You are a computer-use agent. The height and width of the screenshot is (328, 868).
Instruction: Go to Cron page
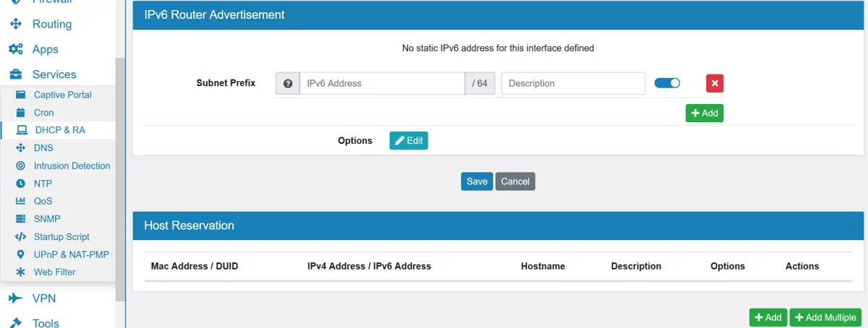[x=44, y=113]
